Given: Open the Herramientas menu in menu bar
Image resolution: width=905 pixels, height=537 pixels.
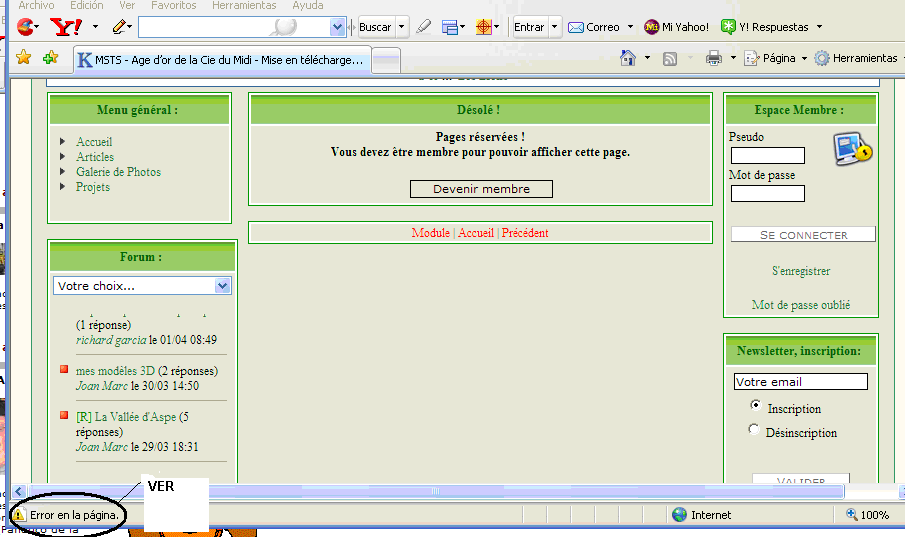Looking at the screenshot, I should (244, 6).
